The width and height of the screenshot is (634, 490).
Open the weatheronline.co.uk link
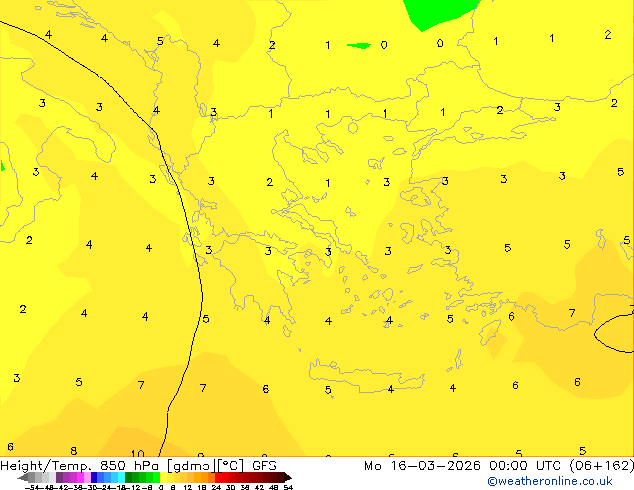tap(550, 481)
